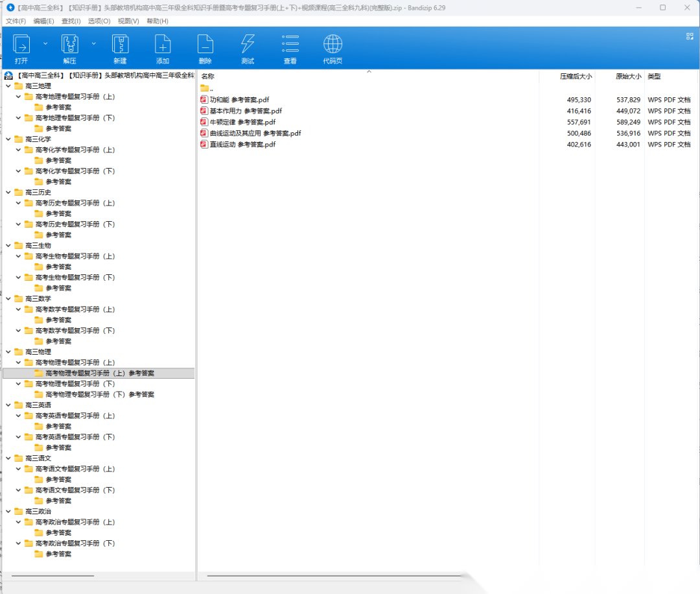Image resolution: width=700 pixels, height=594 pixels.
Task: Click the 代码页 (Code page) globe icon
Action: (332, 45)
